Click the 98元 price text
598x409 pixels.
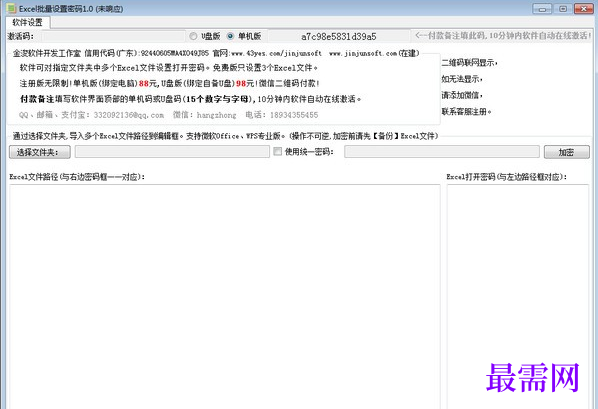click(x=245, y=83)
